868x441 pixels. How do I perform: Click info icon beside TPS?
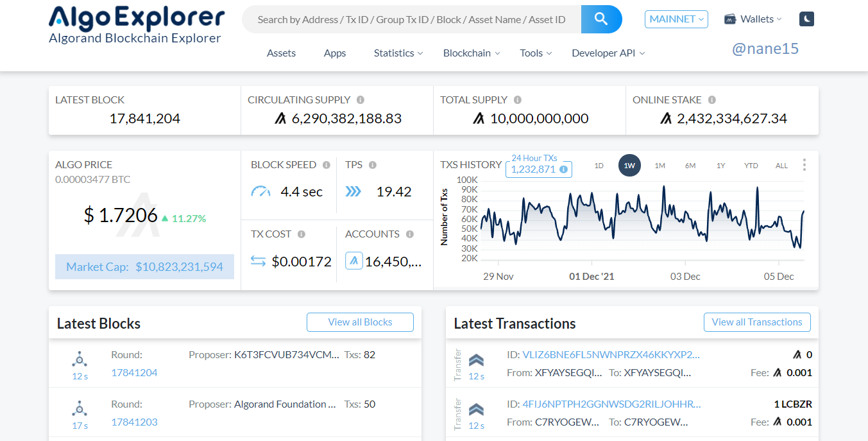point(373,165)
